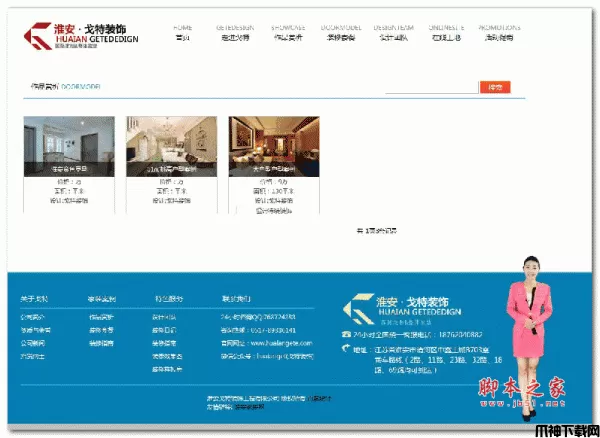Click the WeChat public account line
The image size is (600, 438).
267,356
